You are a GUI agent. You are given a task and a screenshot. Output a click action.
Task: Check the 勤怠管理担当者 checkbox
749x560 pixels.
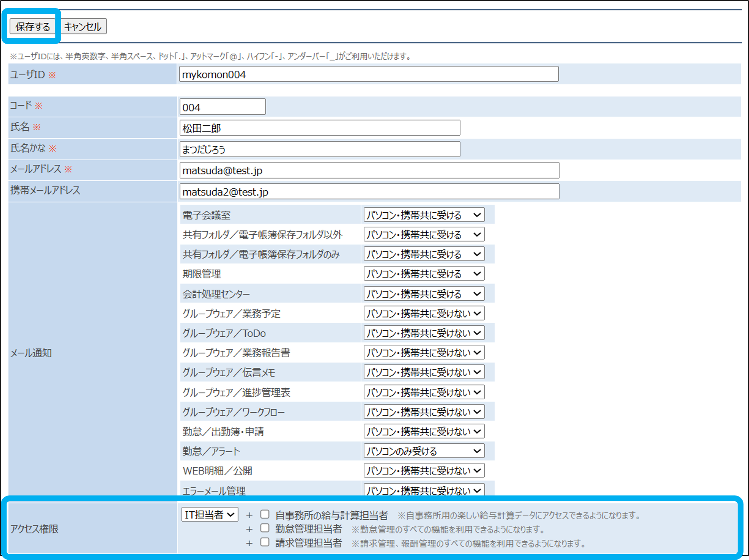point(265,528)
